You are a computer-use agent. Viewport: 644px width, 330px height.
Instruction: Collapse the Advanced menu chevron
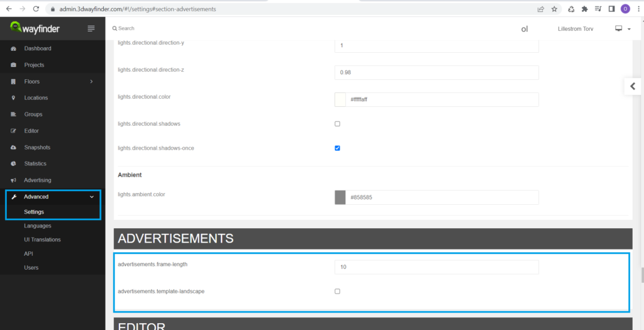click(92, 197)
